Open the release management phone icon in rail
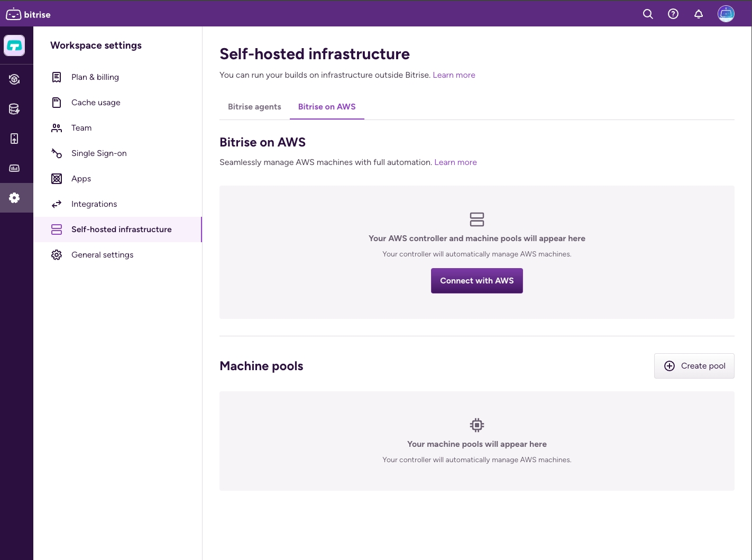This screenshot has height=560, width=752. [x=15, y=139]
